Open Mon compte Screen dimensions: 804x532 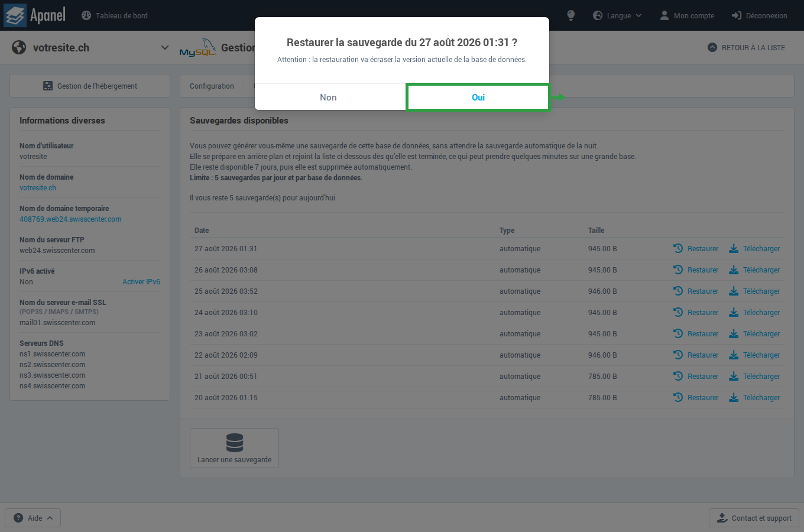pyautogui.click(x=687, y=15)
